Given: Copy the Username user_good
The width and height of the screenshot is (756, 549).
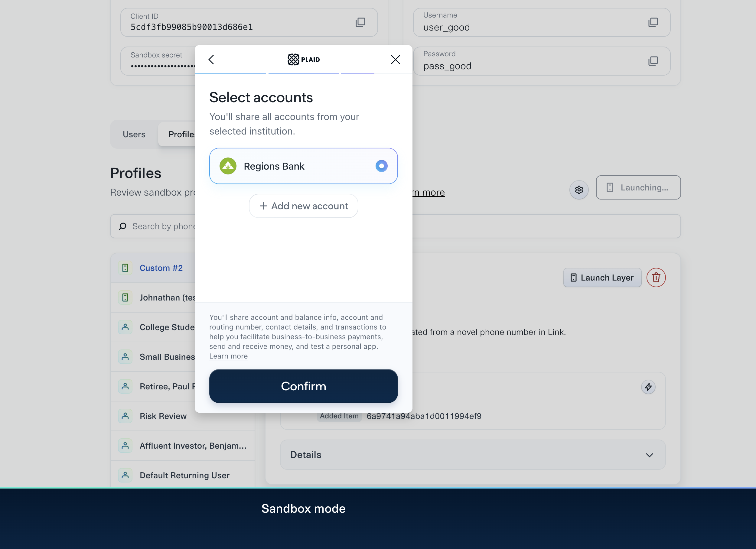Looking at the screenshot, I should tap(653, 22).
